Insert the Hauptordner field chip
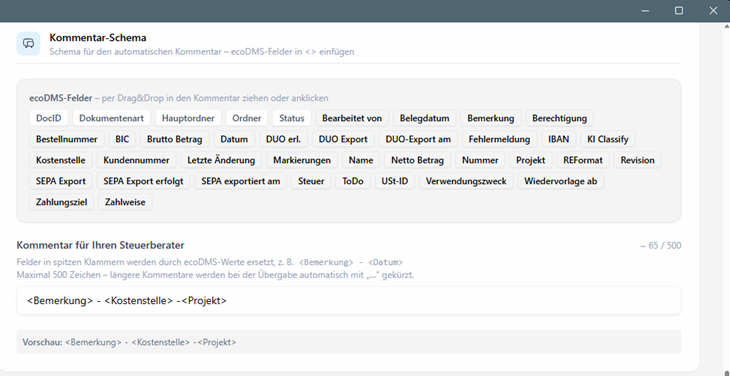The image size is (730, 376). coord(188,118)
